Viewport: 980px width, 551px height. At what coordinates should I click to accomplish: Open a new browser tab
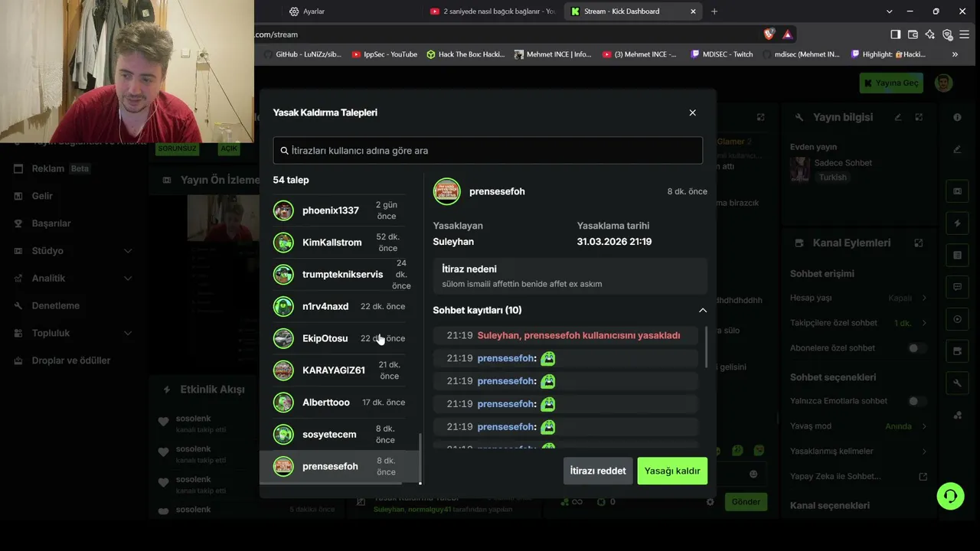[714, 11]
